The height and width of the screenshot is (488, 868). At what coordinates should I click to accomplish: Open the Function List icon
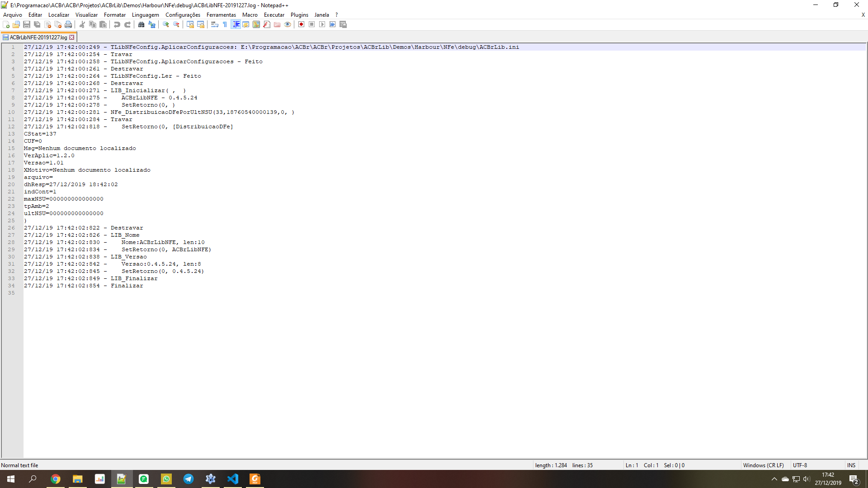(267, 24)
